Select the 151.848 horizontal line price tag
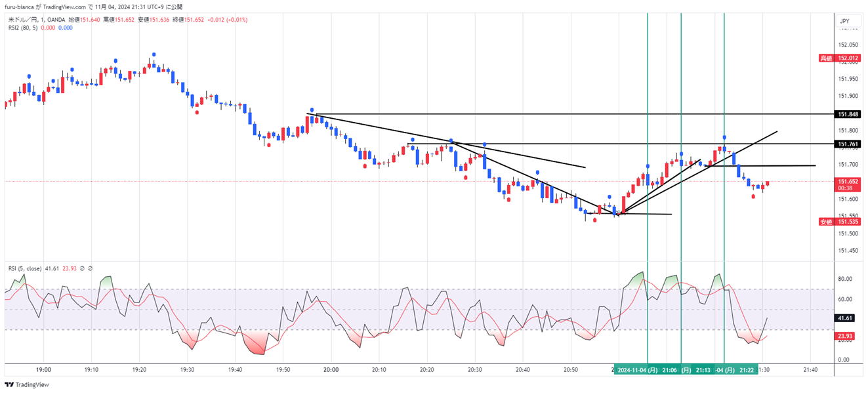868x393 pixels. pyautogui.click(x=848, y=114)
